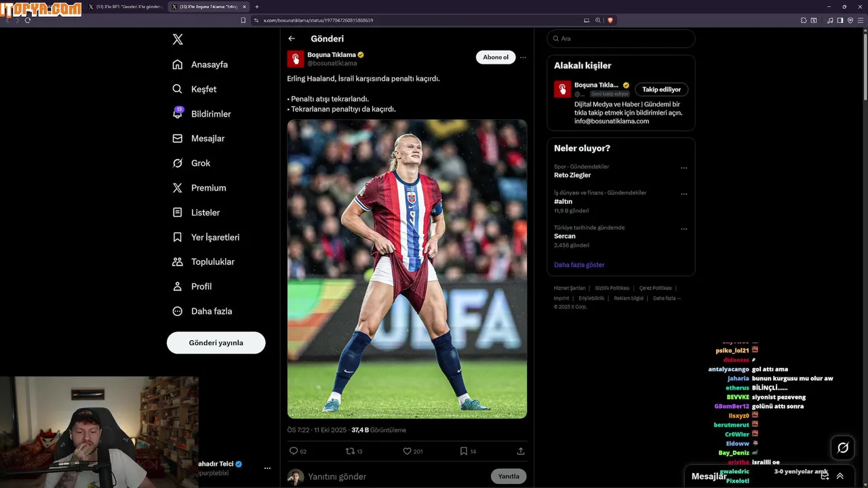Screen dimensions: 868x488
Task: Open browser extensions puzzle icon
Action: tap(804, 20)
